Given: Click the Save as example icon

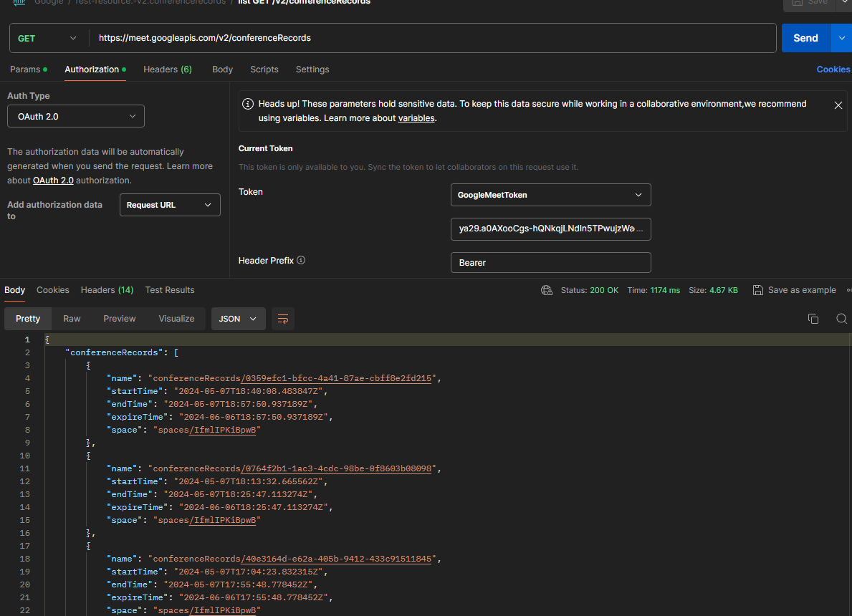Looking at the screenshot, I should click(x=758, y=290).
